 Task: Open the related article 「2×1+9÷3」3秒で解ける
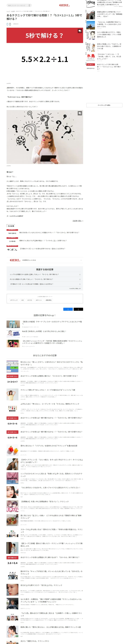point(45,279)
